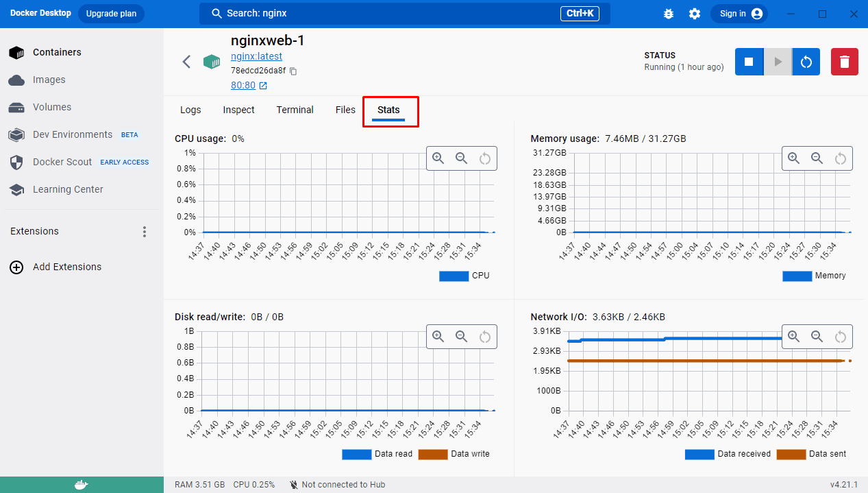Click version v4.21.1 label
The image size is (868, 493).
point(844,485)
